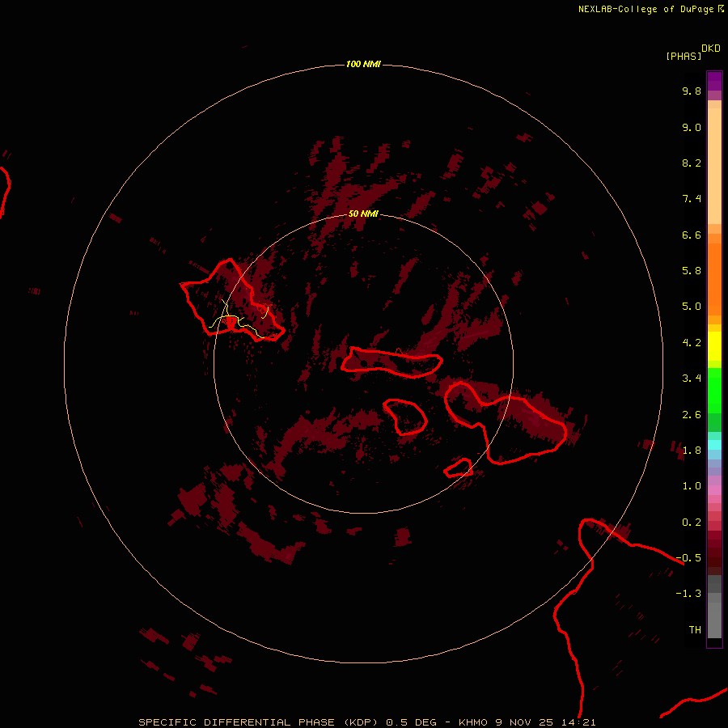The image size is (728, 728).
Task: Click the dark orange segment of color bar
Action: 714,279
